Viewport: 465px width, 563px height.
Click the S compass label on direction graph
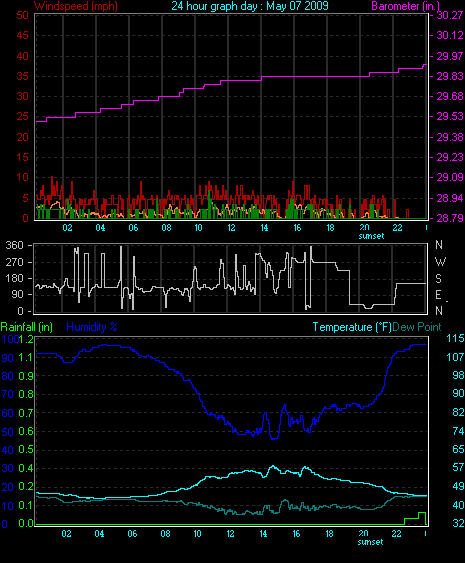point(438,278)
